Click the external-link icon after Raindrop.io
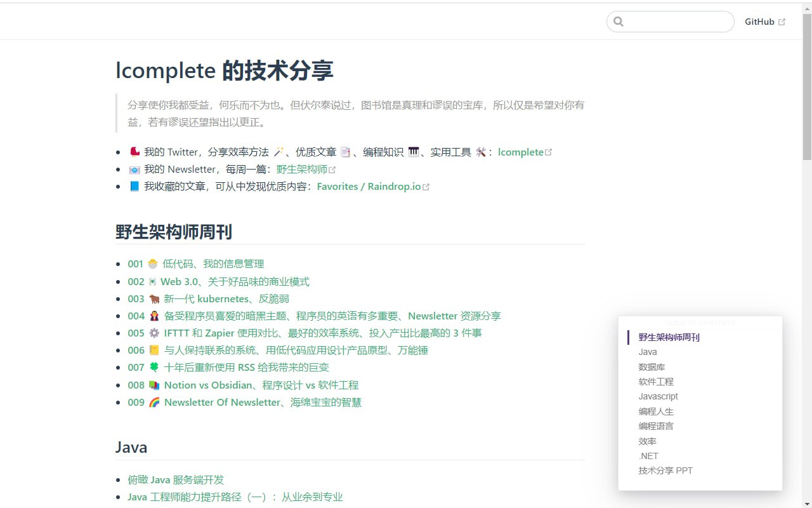The height and width of the screenshot is (508, 812). point(426,187)
